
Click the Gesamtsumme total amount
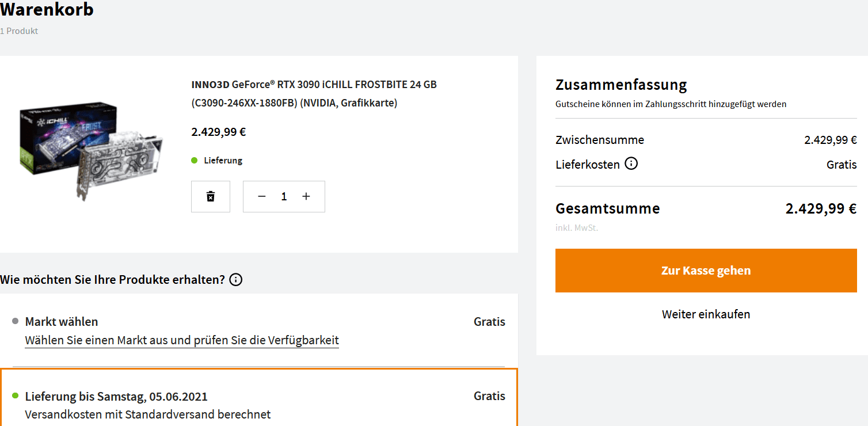click(x=821, y=208)
